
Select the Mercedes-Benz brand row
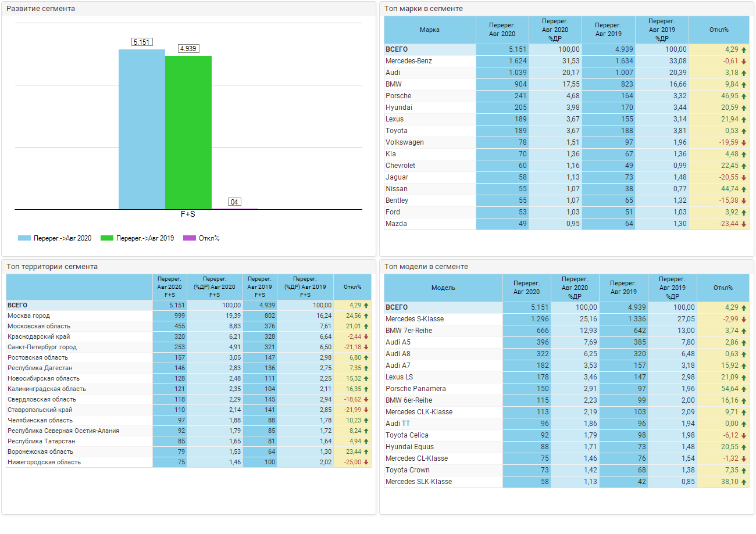pos(566,61)
